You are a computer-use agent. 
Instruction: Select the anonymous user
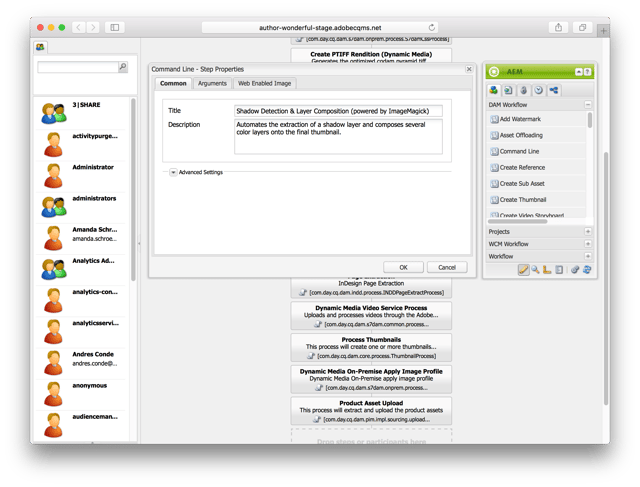pyautogui.click(x=81, y=394)
